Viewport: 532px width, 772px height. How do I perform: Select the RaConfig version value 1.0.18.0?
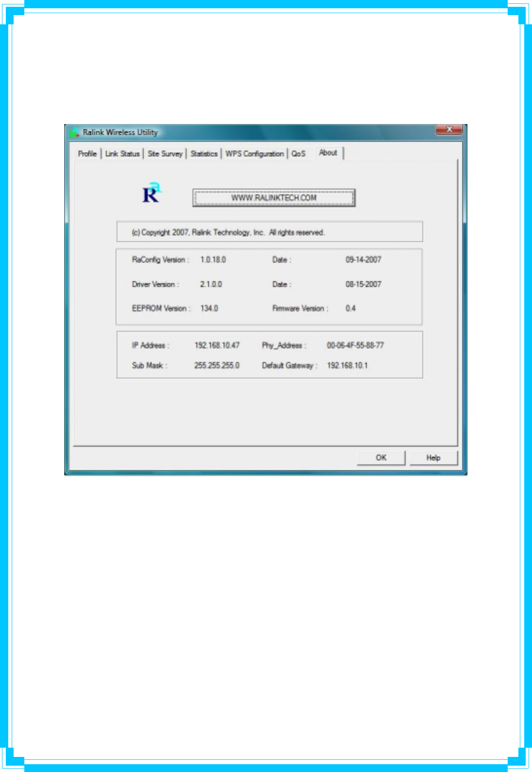213,260
